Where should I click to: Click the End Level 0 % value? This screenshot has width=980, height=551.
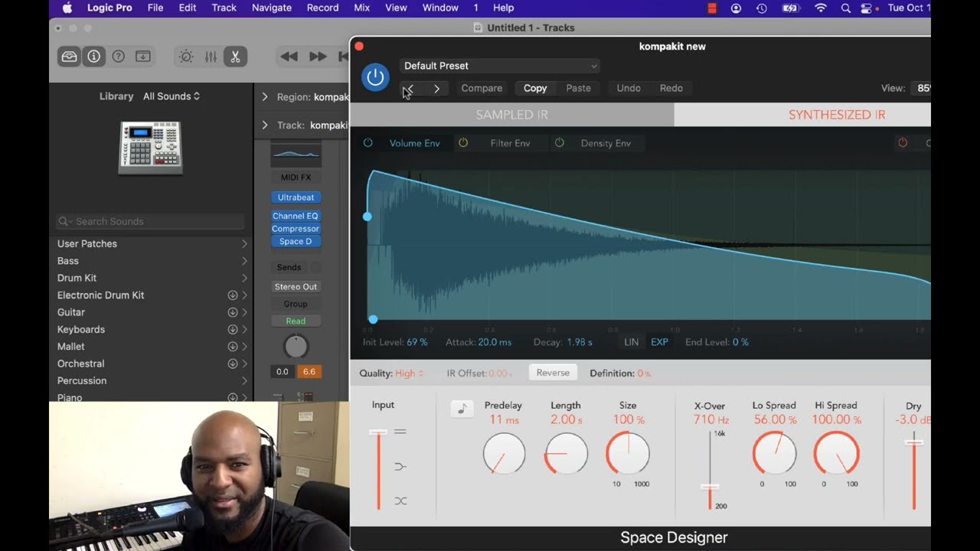coord(740,342)
